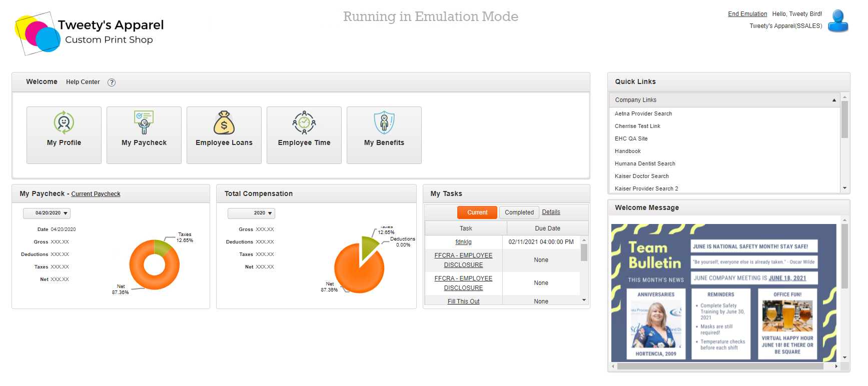Click the Welcome Message horizontal scroll left arrow

point(613,366)
